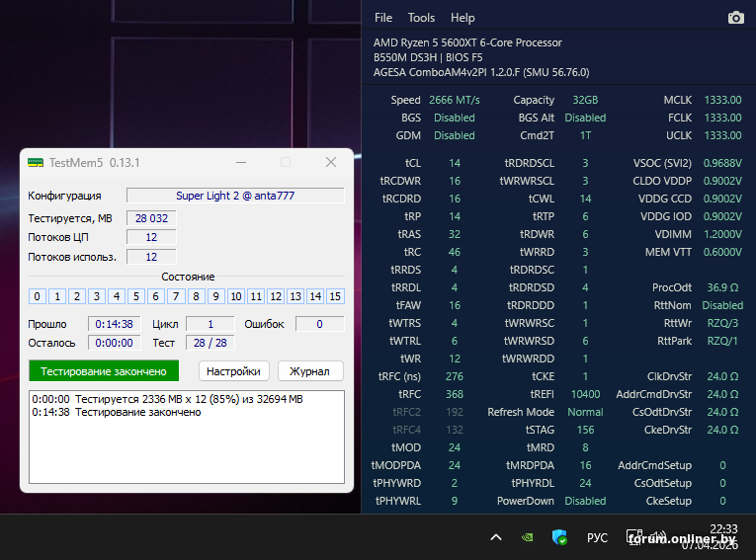Select thread status box 0
The width and height of the screenshot is (756, 560).
[x=38, y=296]
